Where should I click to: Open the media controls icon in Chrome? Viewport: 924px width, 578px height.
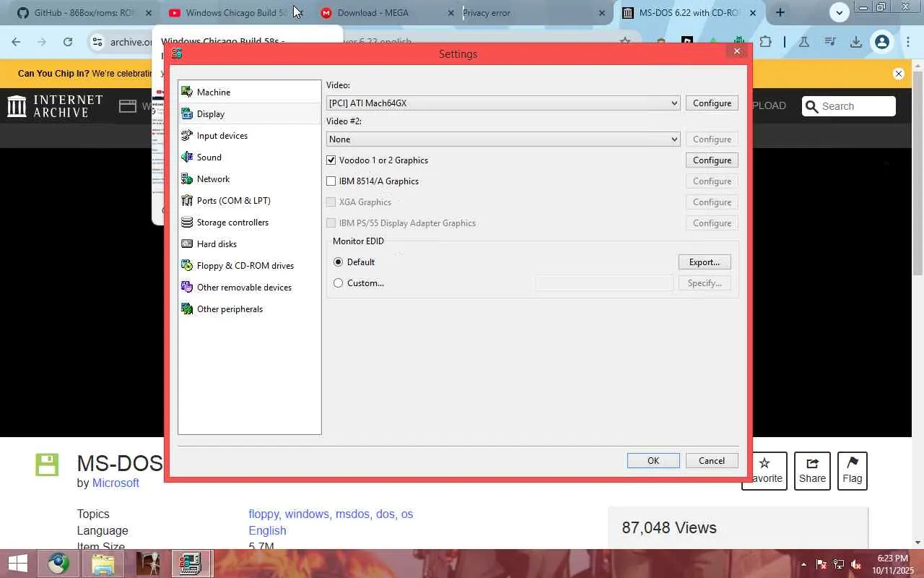830,42
